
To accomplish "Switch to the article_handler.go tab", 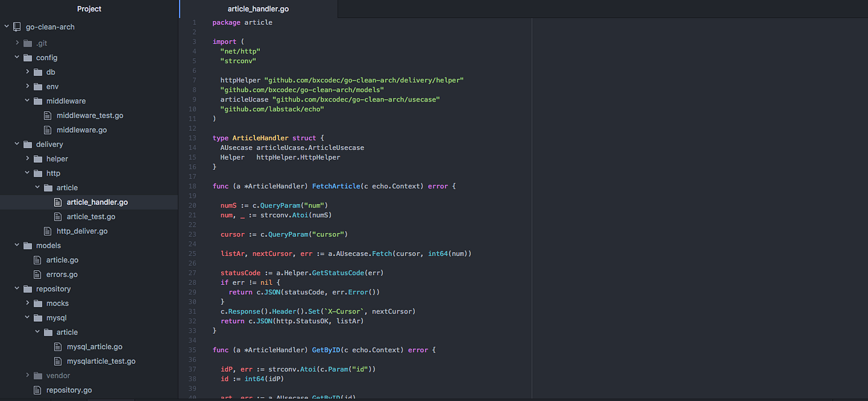I will pyautogui.click(x=258, y=9).
